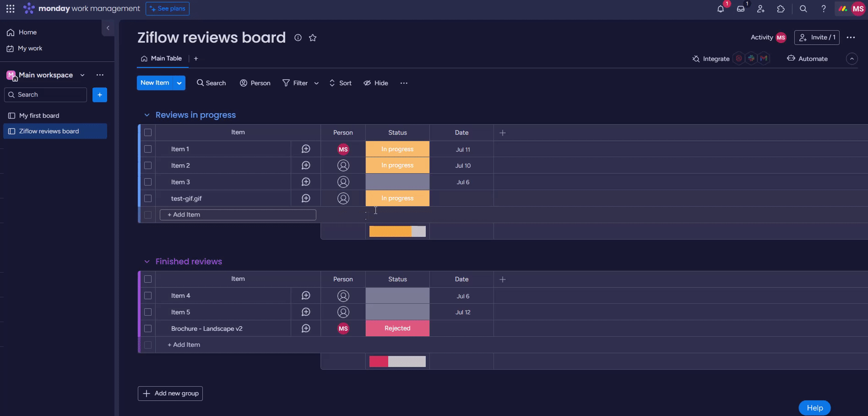The height and width of the screenshot is (416, 868).
Task: Open the notifications bell
Action: [720, 9]
